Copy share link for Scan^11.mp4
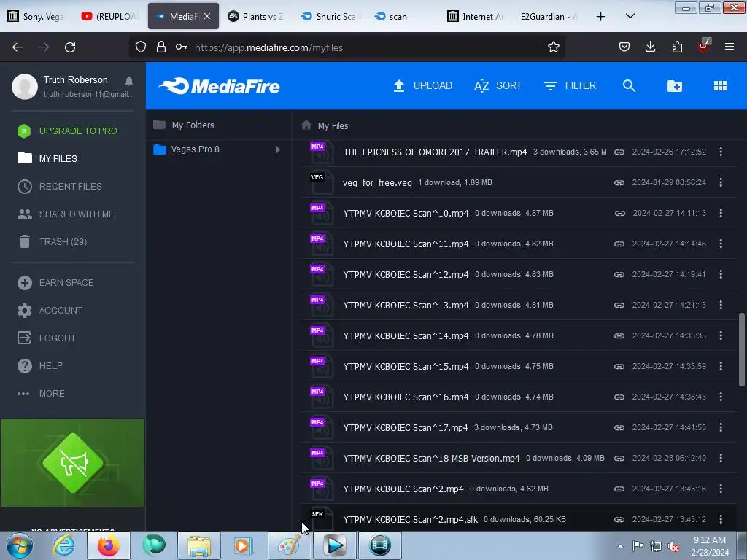 [619, 244]
